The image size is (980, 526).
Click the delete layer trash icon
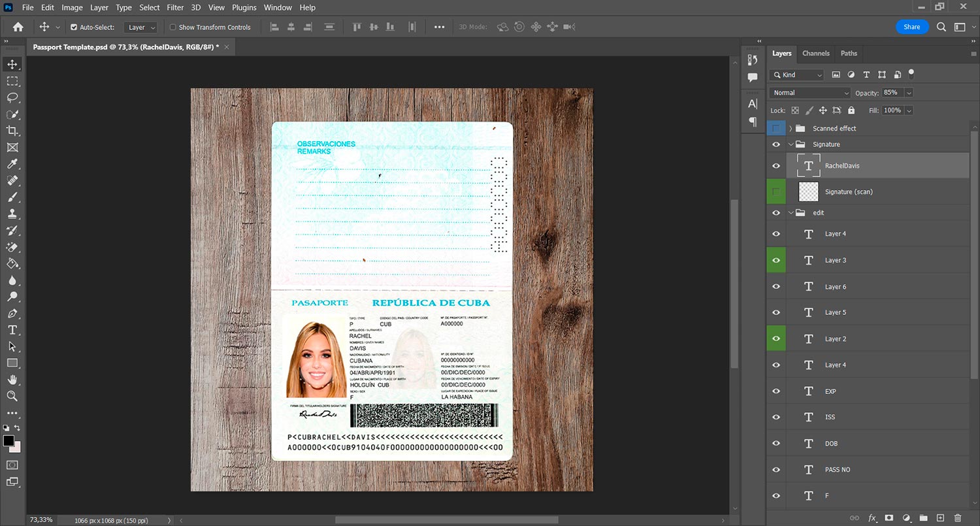(x=958, y=518)
